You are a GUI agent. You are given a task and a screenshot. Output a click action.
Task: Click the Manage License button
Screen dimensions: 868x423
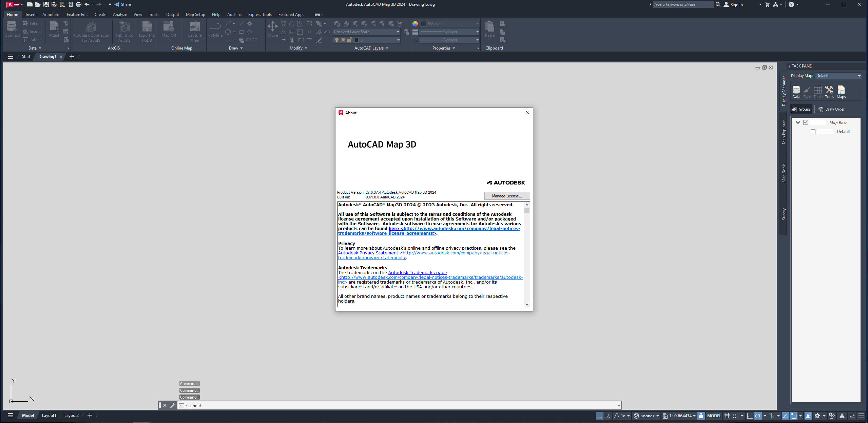pyautogui.click(x=506, y=196)
